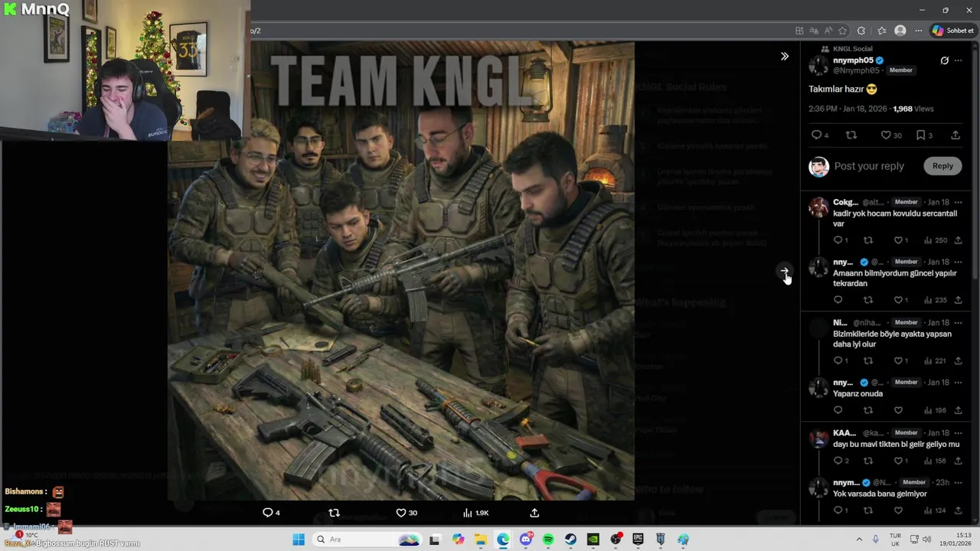The image size is (980, 551).
Task: Repost the 'Bizimkileride böyle ayakta' reply
Action: click(x=868, y=360)
